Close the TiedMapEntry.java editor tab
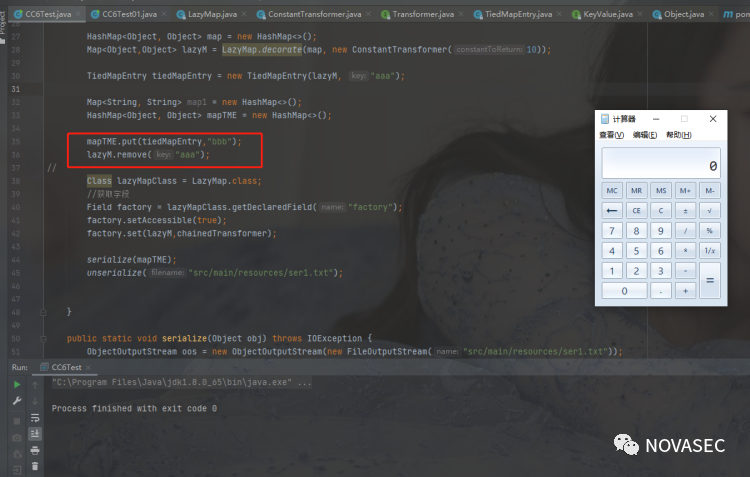This screenshot has height=477, width=750. (x=559, y=14)
